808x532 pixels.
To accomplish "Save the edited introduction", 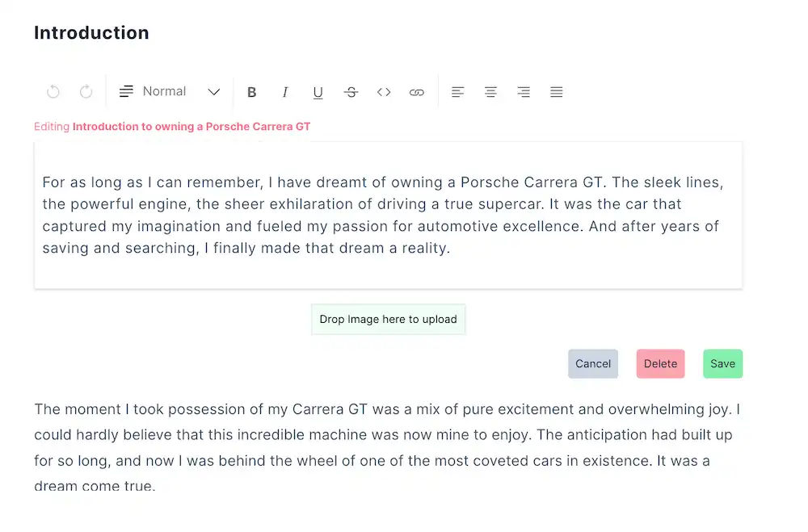I will 723,363.
